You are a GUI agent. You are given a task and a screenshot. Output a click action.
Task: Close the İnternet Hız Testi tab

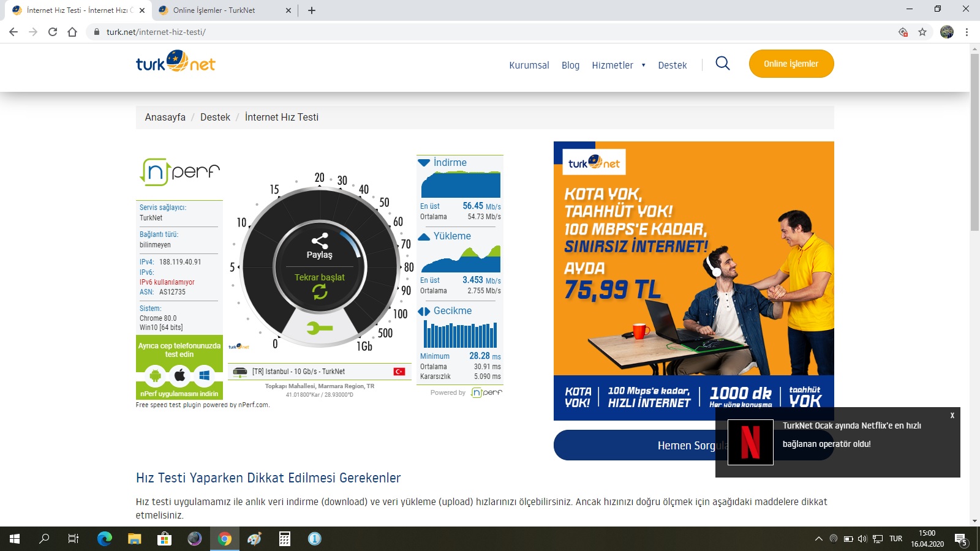click(141, 10)
